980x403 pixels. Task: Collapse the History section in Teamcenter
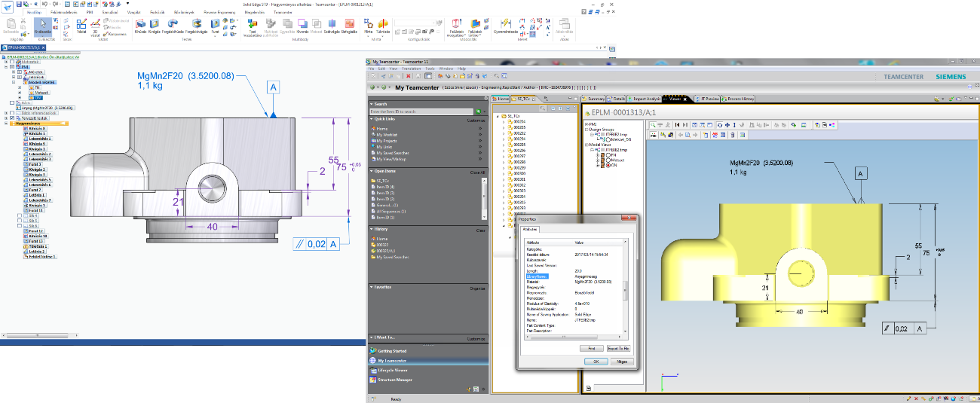tap(371, 231)
